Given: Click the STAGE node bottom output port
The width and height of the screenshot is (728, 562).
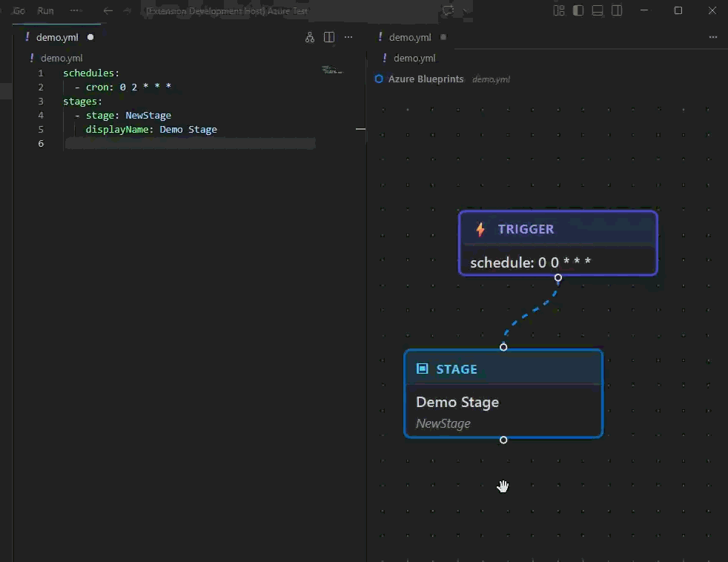Looking at the screenshot, I should (503, 440).
